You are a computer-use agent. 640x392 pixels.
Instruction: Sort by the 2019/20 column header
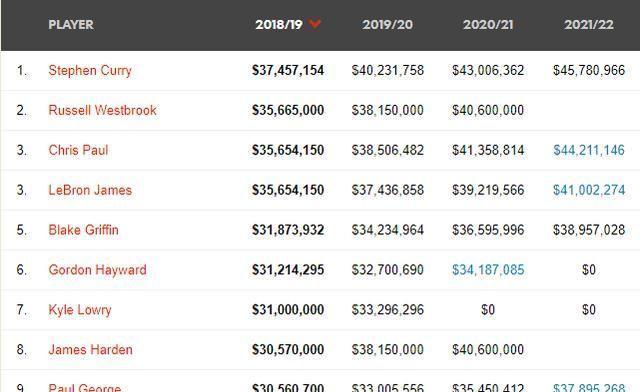pos(387,24)
